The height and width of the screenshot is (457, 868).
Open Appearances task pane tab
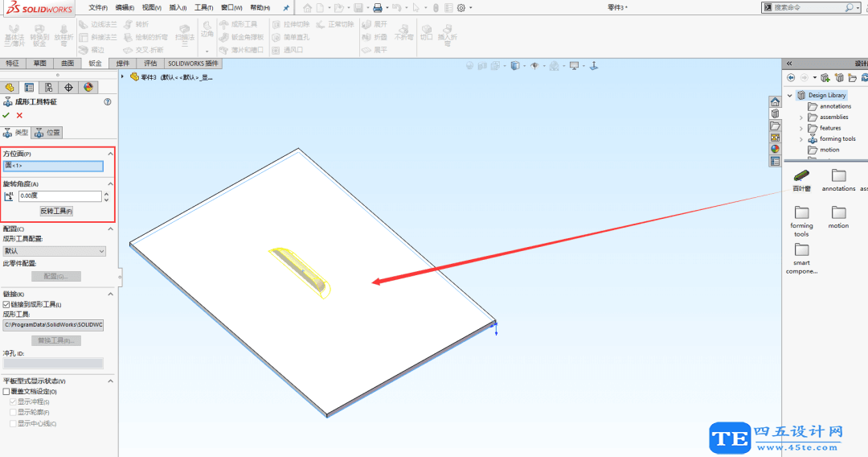tap(775, 149)
